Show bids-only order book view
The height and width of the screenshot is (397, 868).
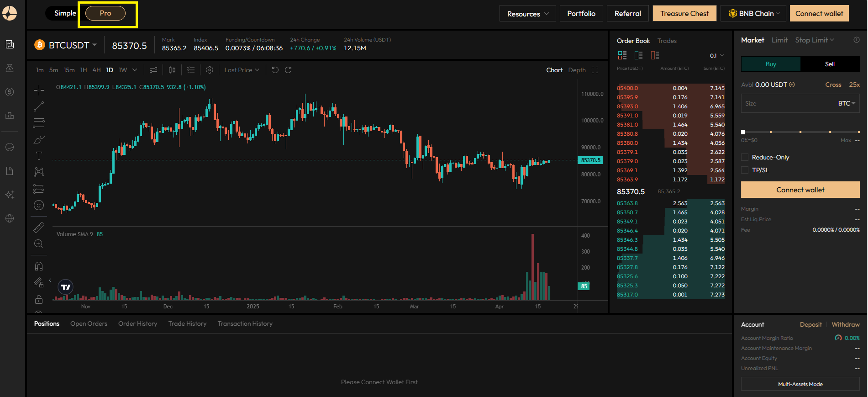(x=639, y=55)
